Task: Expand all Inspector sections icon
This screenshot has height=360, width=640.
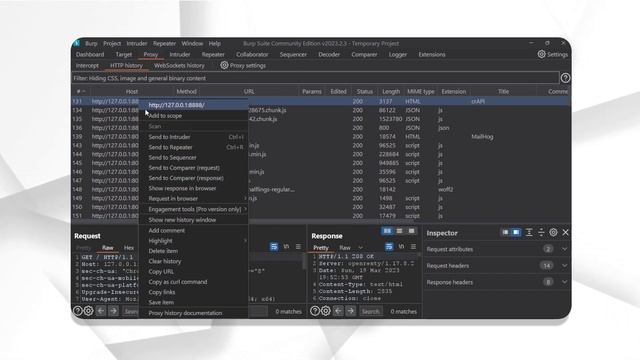Action: click(529, 232)
